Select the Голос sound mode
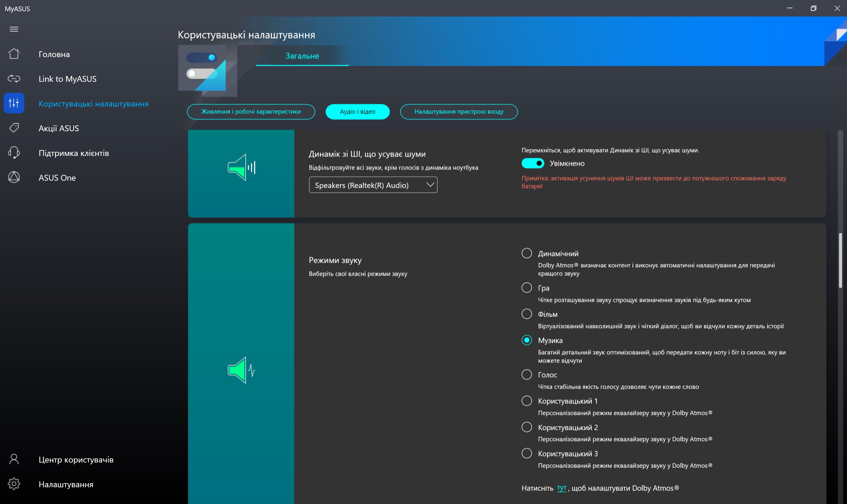The image size is (847, 504). (527, 375)
